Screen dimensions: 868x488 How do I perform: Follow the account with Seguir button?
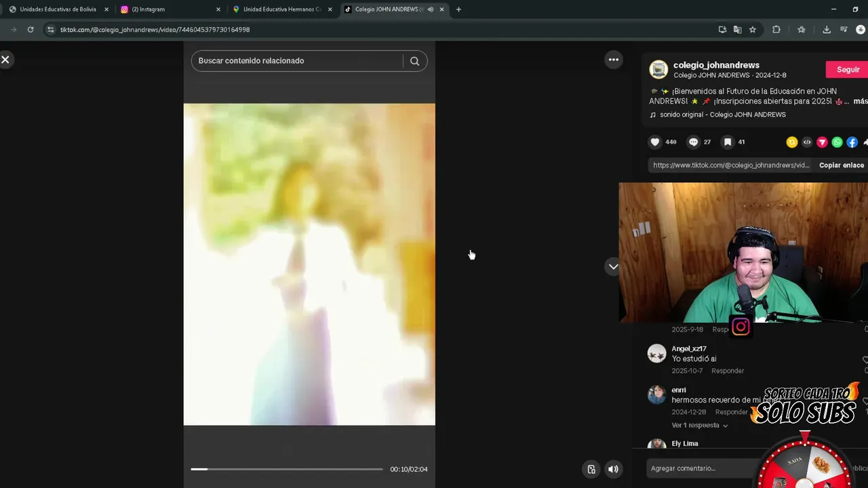click(x=848, y=70)
